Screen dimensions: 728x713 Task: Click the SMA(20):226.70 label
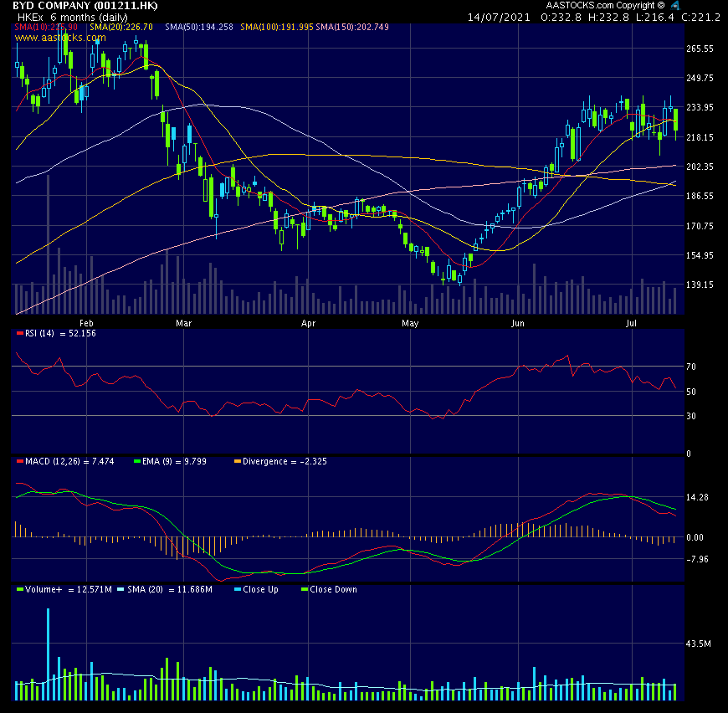(x=121, y=28)
